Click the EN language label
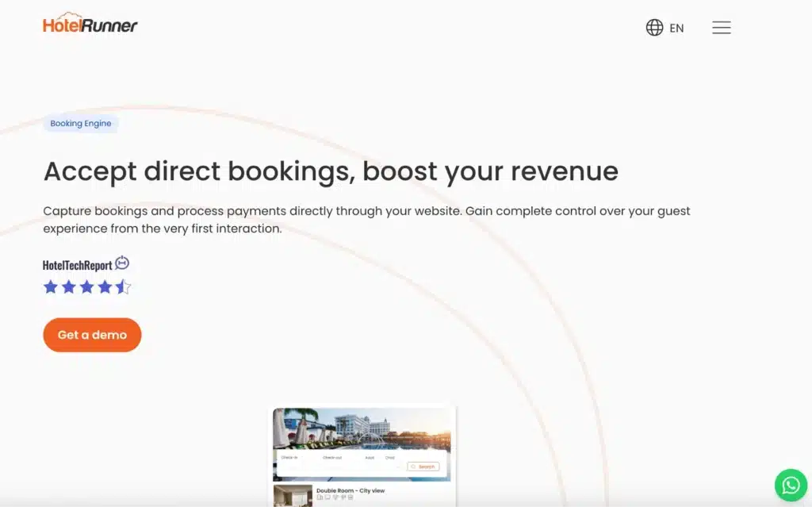 pyautogui.click(x=676, y=27)
